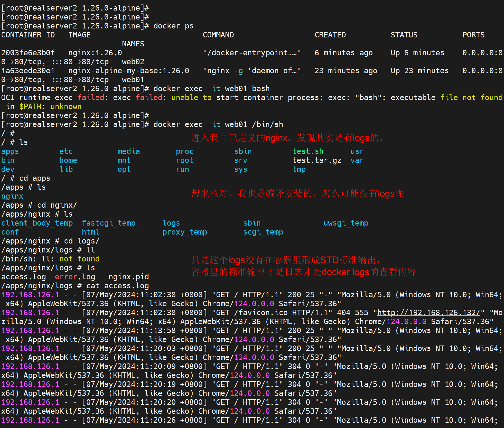Click the html directory entry
Viewport: 504px width, 428px height.
coord(90,232)
